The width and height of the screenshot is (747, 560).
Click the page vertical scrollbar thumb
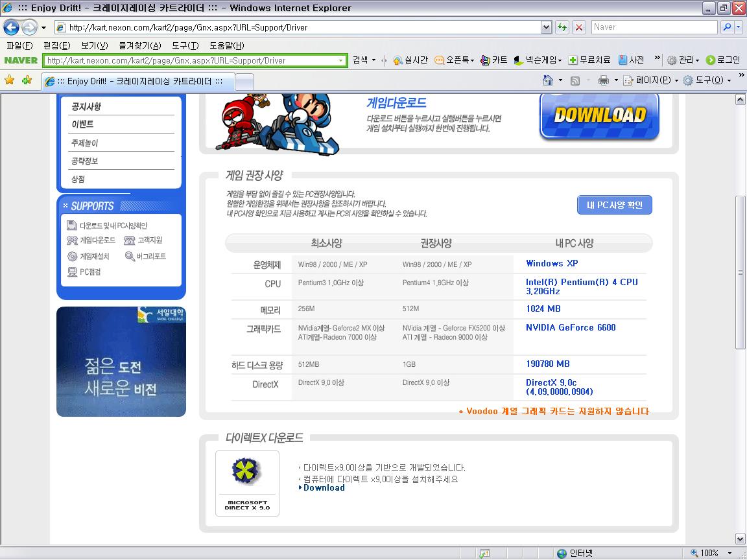pos(740,272)
